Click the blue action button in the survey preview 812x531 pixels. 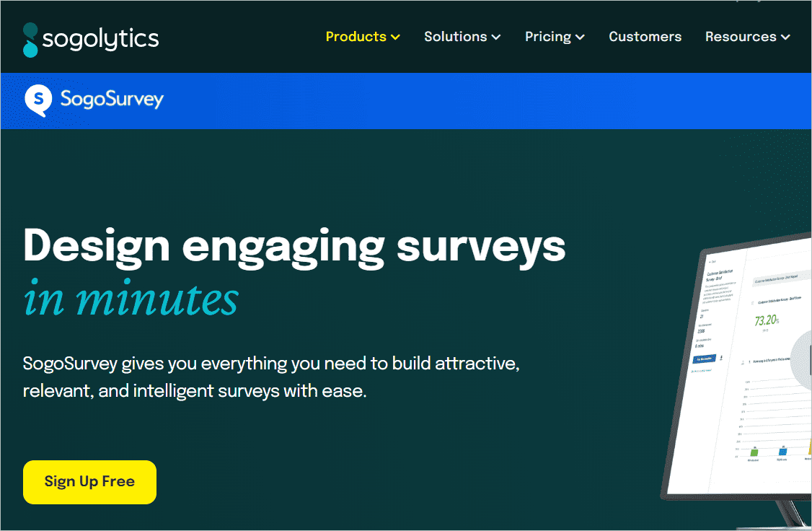(705, 358)
